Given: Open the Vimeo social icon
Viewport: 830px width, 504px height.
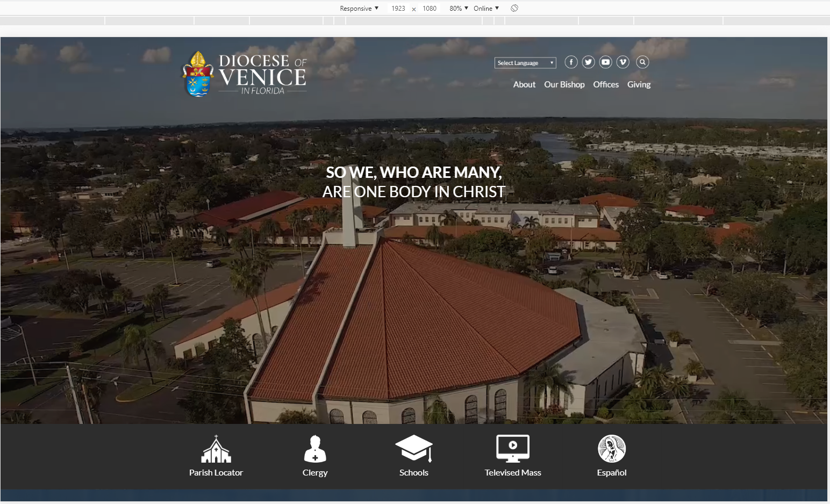Looking at the screenshot, I should tap(622, 62).
